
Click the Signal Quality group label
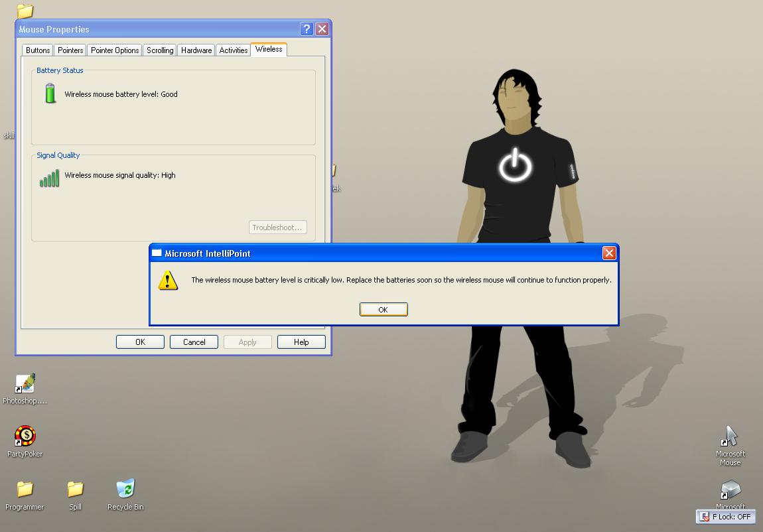pyautogui.click(x=58, y=155)
